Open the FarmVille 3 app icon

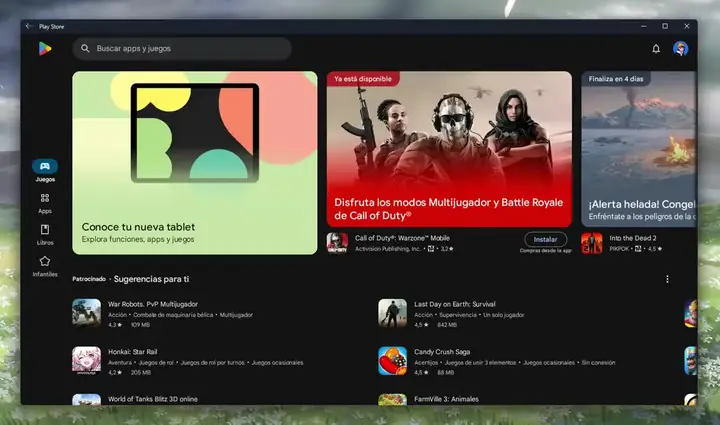tap(392, 399)
